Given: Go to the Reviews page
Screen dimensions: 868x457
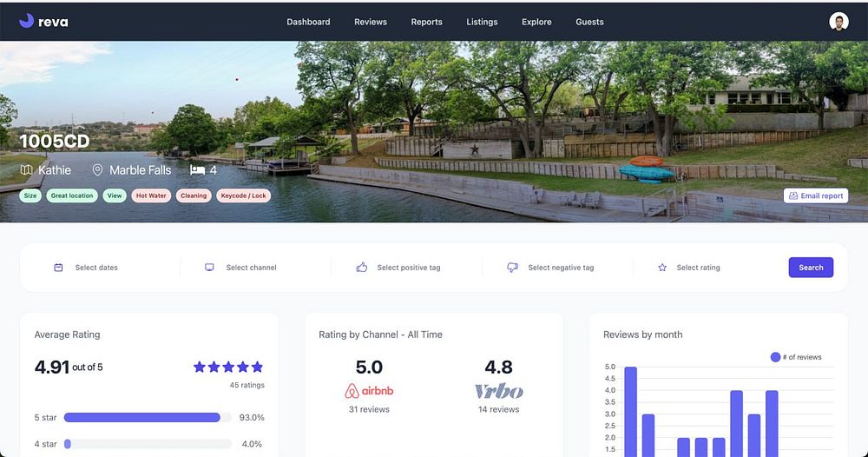Looking at the screenshot, I should 371,22.
